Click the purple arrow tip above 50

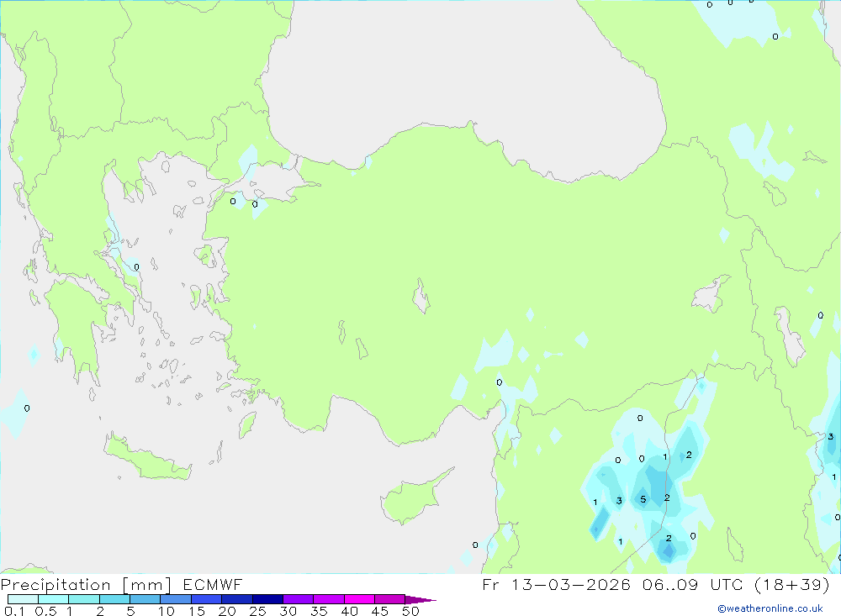[420, 600]
